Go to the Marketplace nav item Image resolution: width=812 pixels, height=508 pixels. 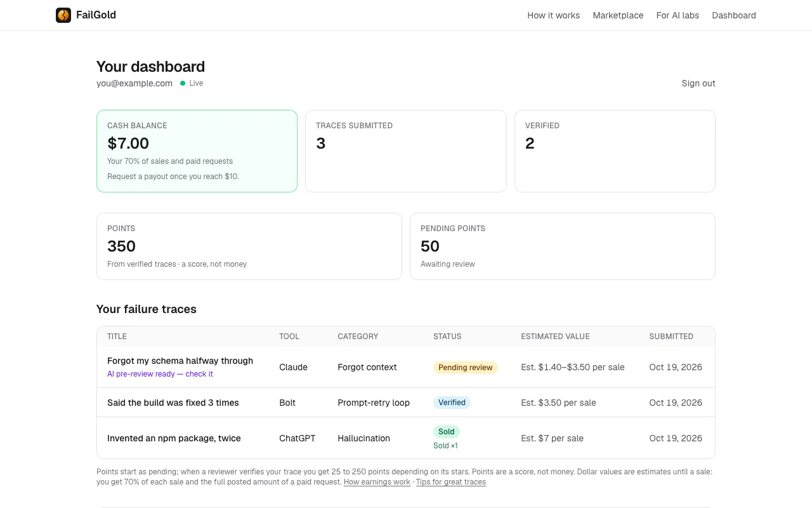[x=618, y=15]
